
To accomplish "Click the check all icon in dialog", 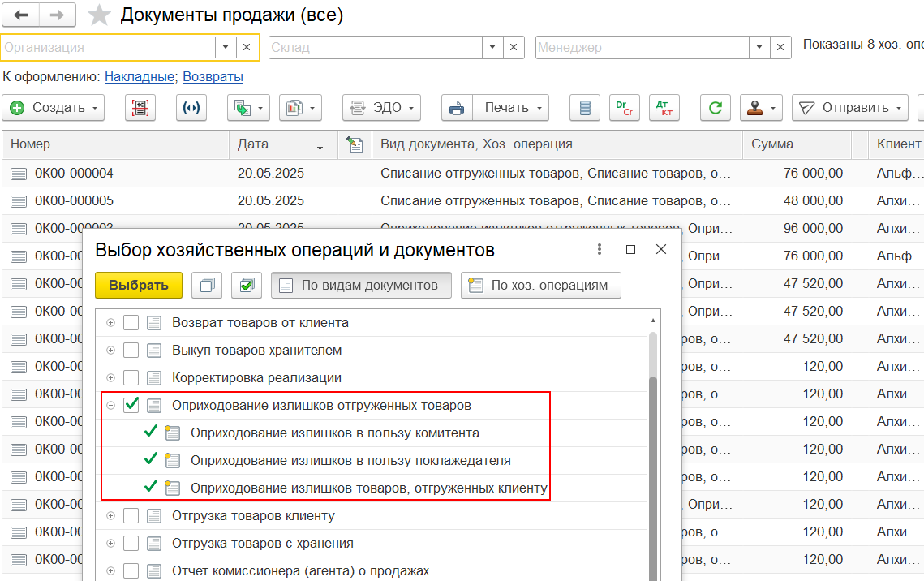I will pyautogui.click(x=246, y=286).
